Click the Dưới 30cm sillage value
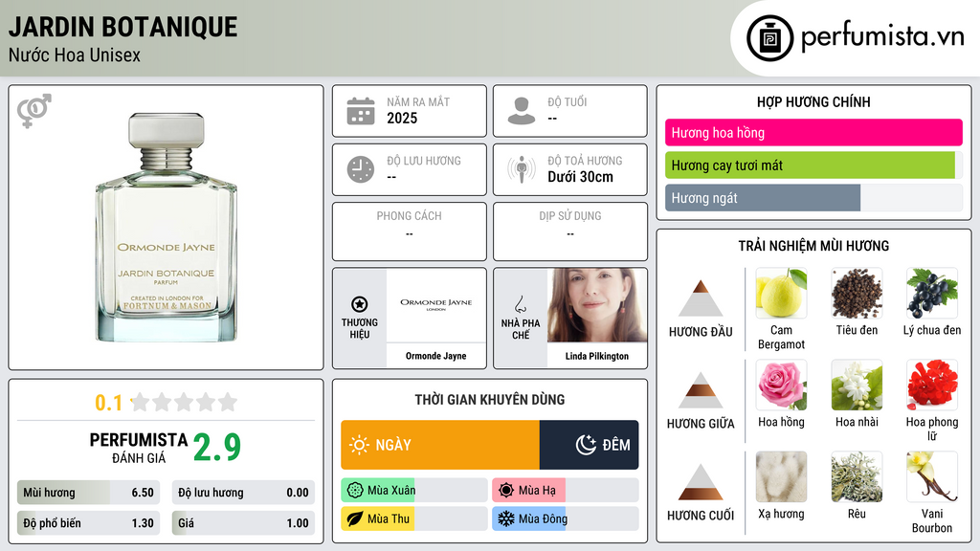This screenshot has width=980, height=551. pos(580,177)
